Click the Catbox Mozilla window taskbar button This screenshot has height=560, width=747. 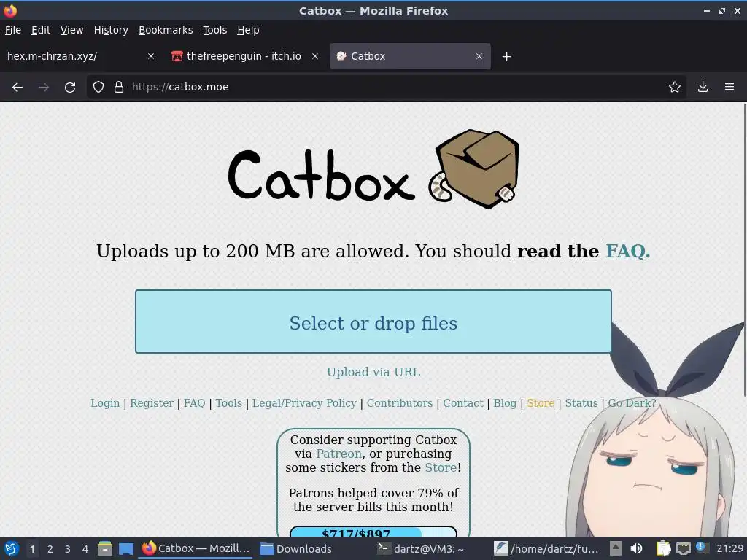click(196, 548)
